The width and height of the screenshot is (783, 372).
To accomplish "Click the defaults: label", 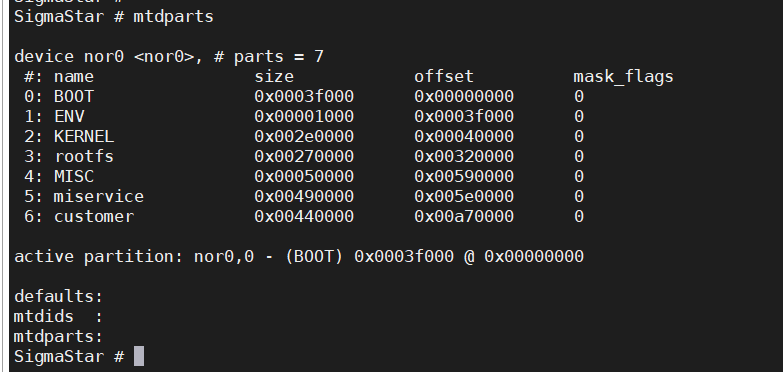I will [58, 296].
